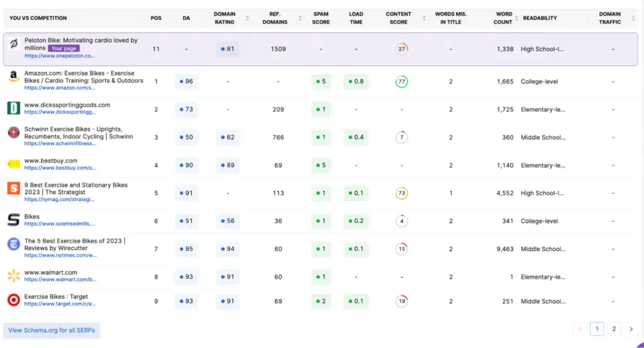Screen dimensions: 644x348
Task: Click the DA column header
Action: [186, 18]
